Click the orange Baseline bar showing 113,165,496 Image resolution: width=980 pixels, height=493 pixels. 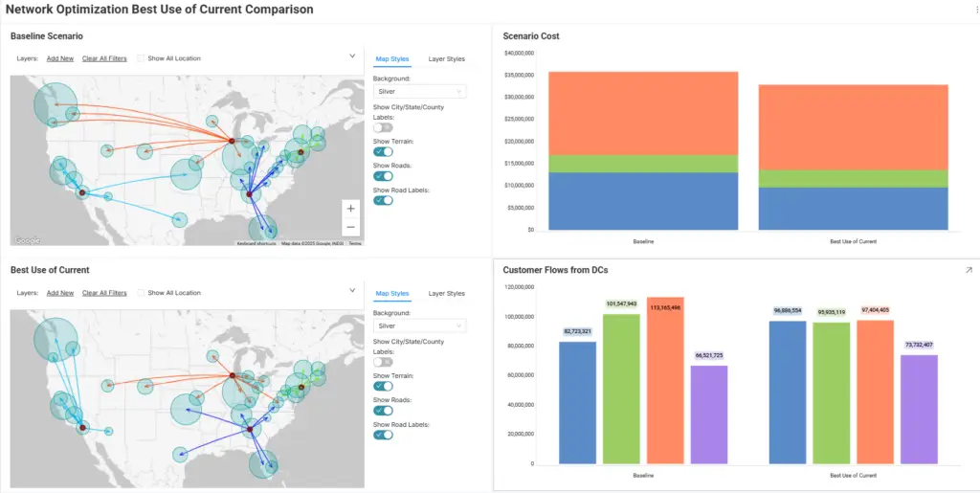[x=665, y=383]
